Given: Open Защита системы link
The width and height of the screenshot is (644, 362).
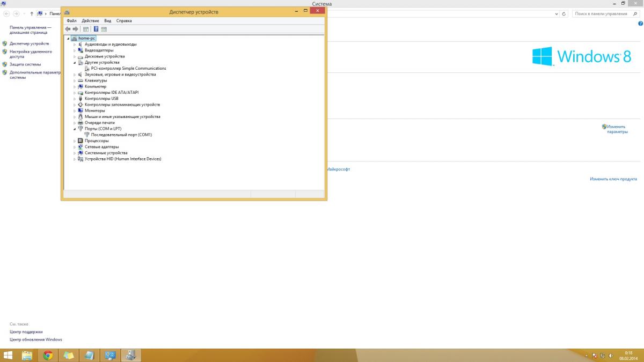Looking at the screenshot, I should tap(25, 64).
